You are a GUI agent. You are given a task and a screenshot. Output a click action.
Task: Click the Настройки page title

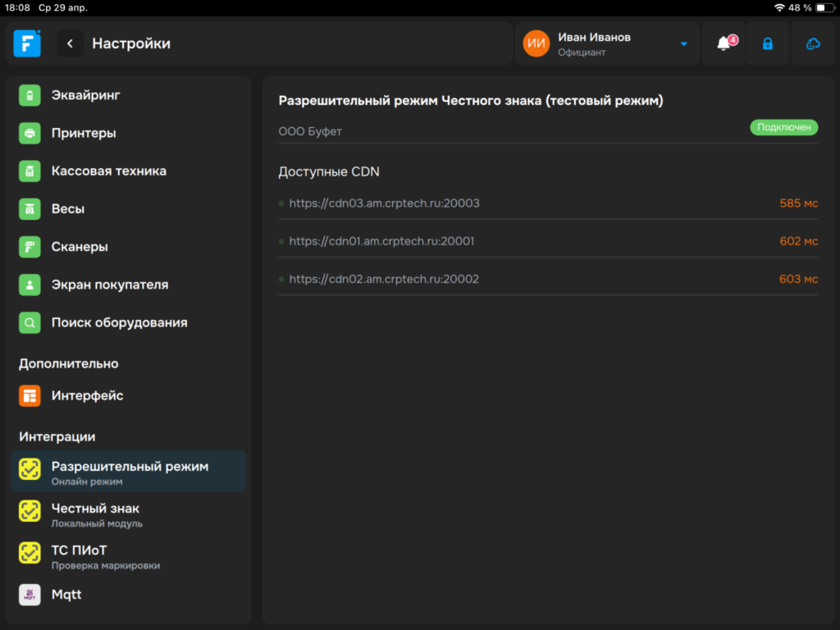coord(131,43)
